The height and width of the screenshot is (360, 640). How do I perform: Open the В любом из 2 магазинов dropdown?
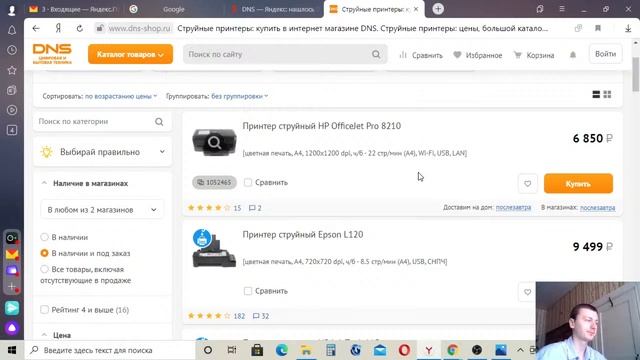coord(102,210)
